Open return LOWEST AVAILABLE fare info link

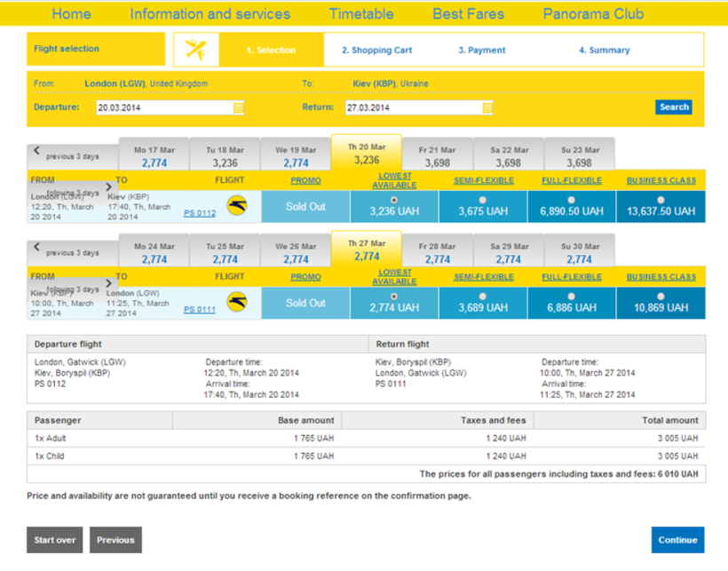point(394,277)
